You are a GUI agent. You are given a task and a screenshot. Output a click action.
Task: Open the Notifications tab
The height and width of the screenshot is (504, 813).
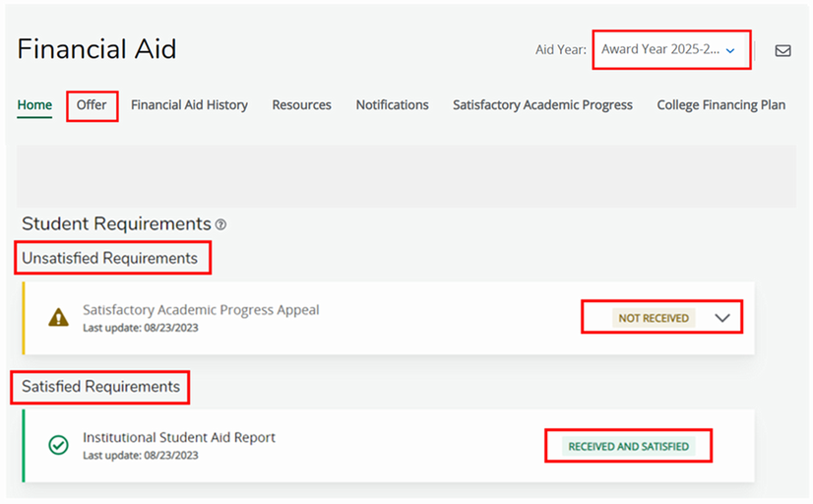[392, 104]
